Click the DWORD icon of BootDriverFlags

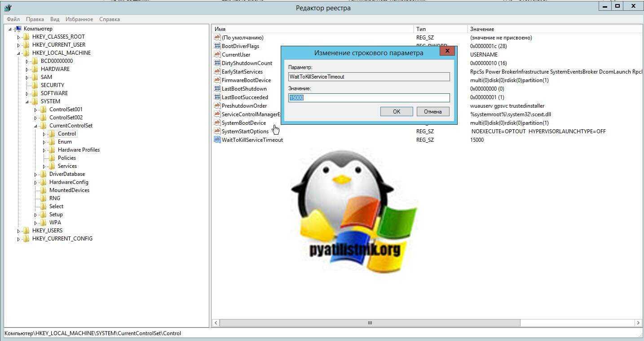point(217,46)
